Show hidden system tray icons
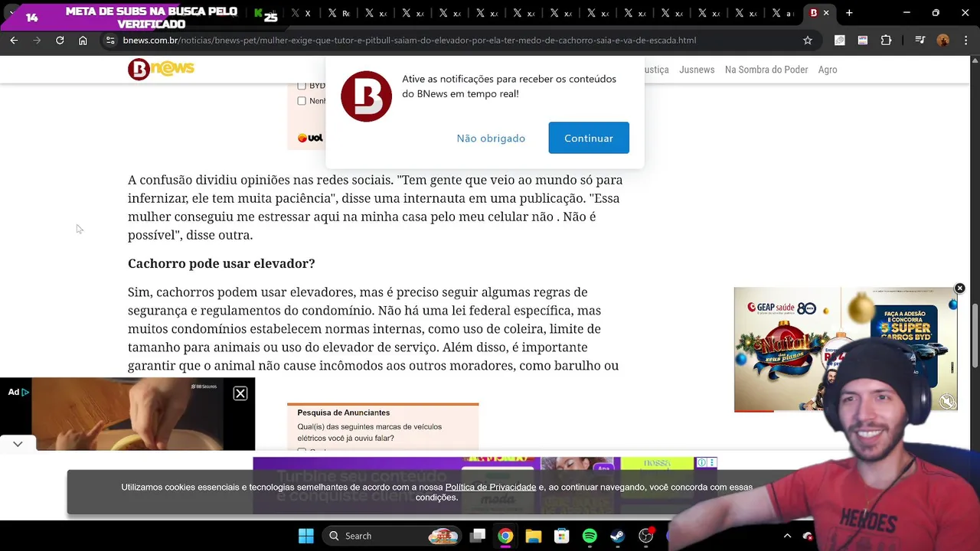Screen dimensions: 980x551 click(x=787, y=536)
